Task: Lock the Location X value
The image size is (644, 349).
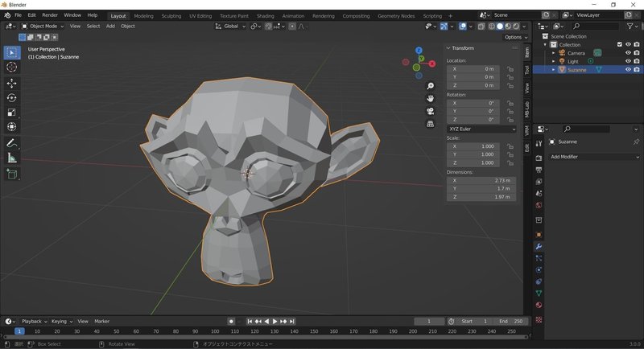Action: point(510,69)
